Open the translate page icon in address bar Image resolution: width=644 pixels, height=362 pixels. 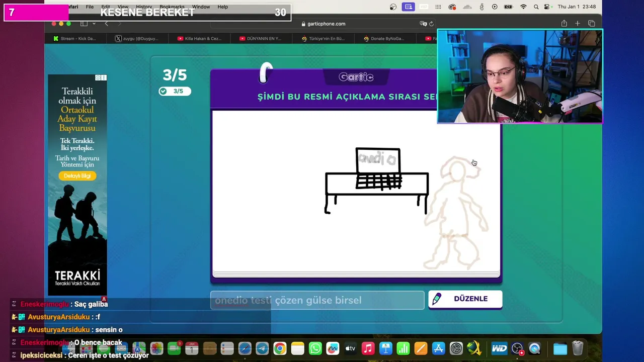click(x=423, y=24)
